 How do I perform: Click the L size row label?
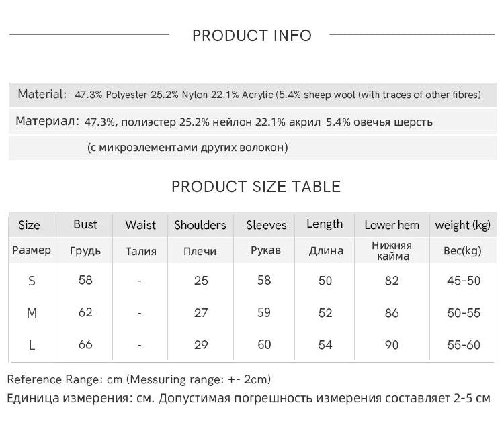tap(32, 345)
